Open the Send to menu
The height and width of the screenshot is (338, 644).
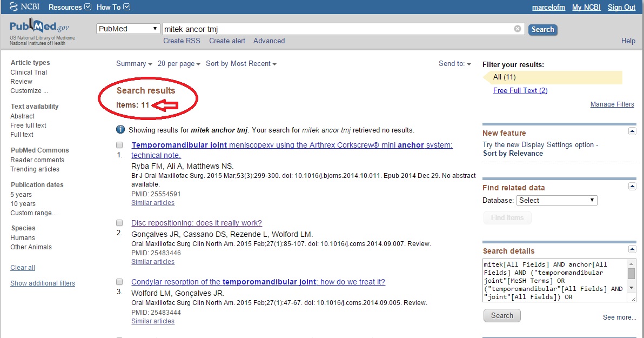click(455, 64)
